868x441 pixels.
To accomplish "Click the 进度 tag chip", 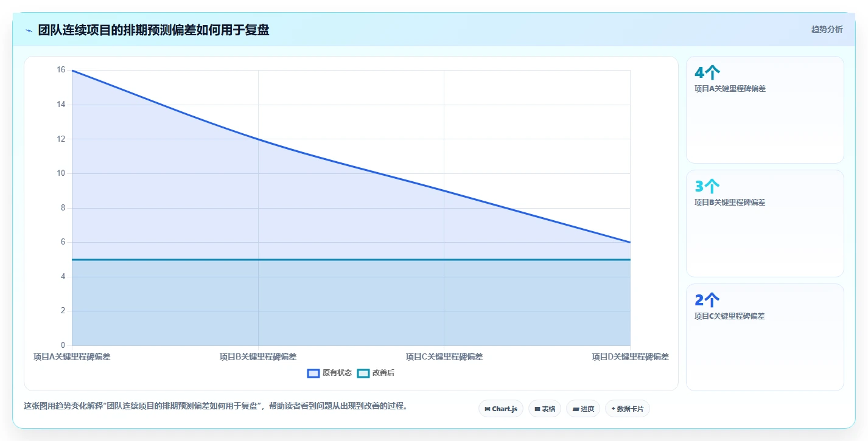I will [x=583, y=409].
